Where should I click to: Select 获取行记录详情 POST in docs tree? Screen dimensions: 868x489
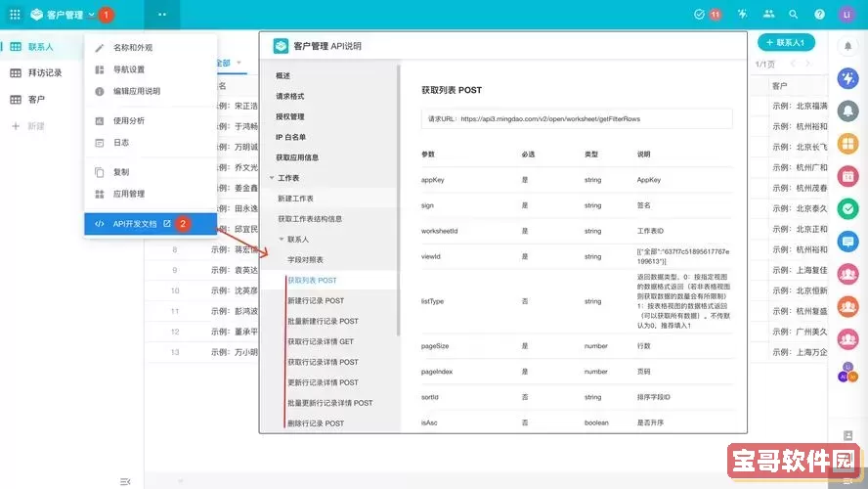coord(324,363)
